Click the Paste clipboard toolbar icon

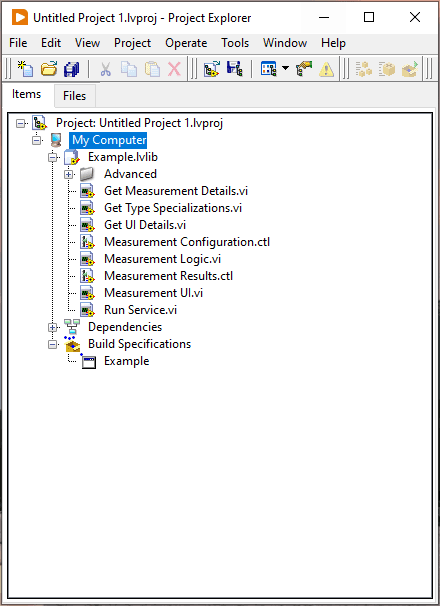click(x=152, y=70)
